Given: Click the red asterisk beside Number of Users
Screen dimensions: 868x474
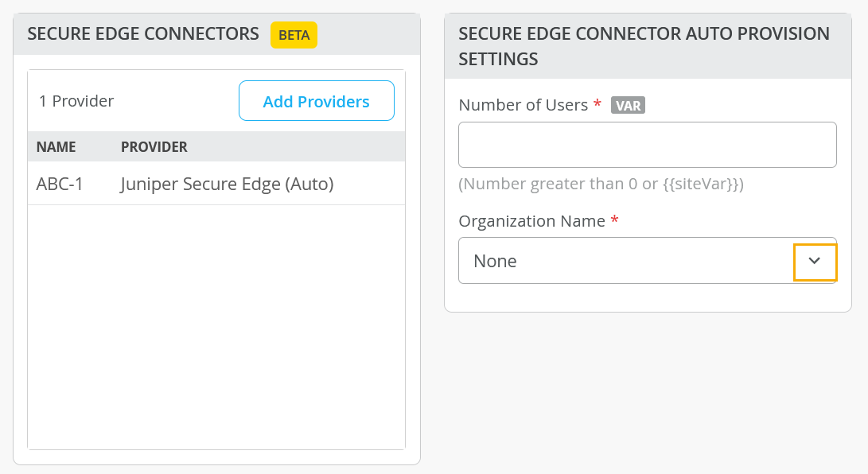Looking at the screenshot, I should coord(597,105).
